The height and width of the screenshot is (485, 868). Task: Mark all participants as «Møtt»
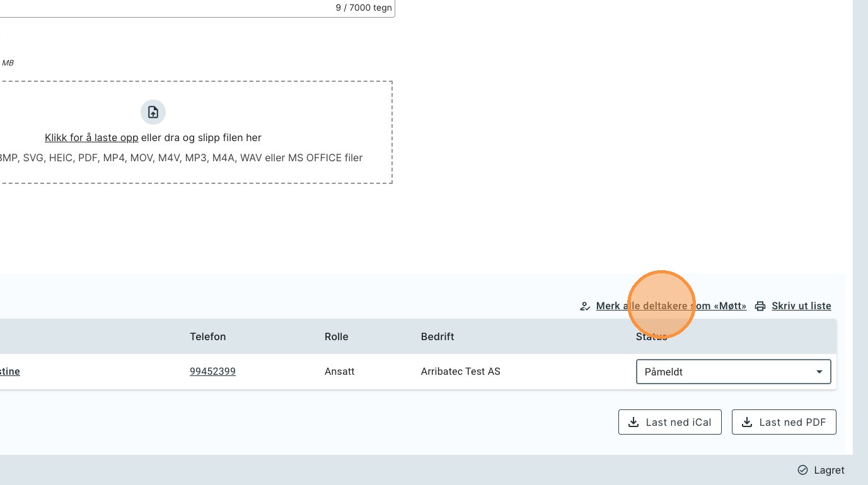click(671, 306)
